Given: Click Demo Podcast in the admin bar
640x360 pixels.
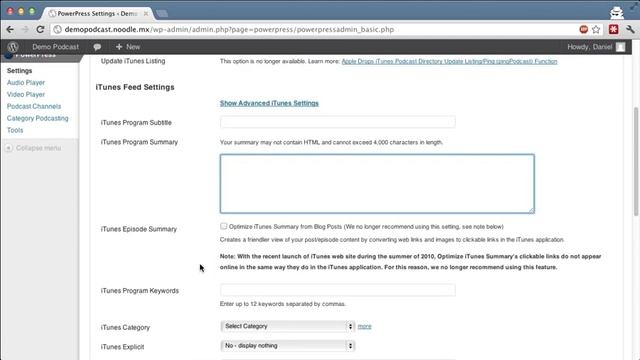Looking at the screenshot, I should [x=56, y=47].
